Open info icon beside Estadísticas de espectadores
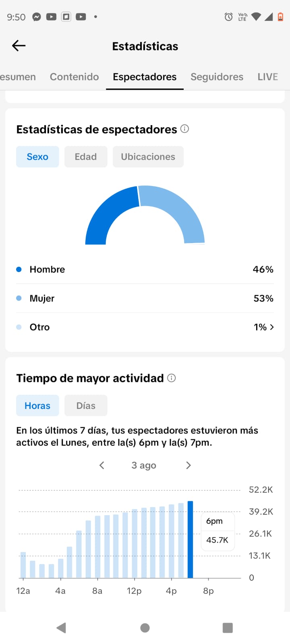 click(184, 129)
